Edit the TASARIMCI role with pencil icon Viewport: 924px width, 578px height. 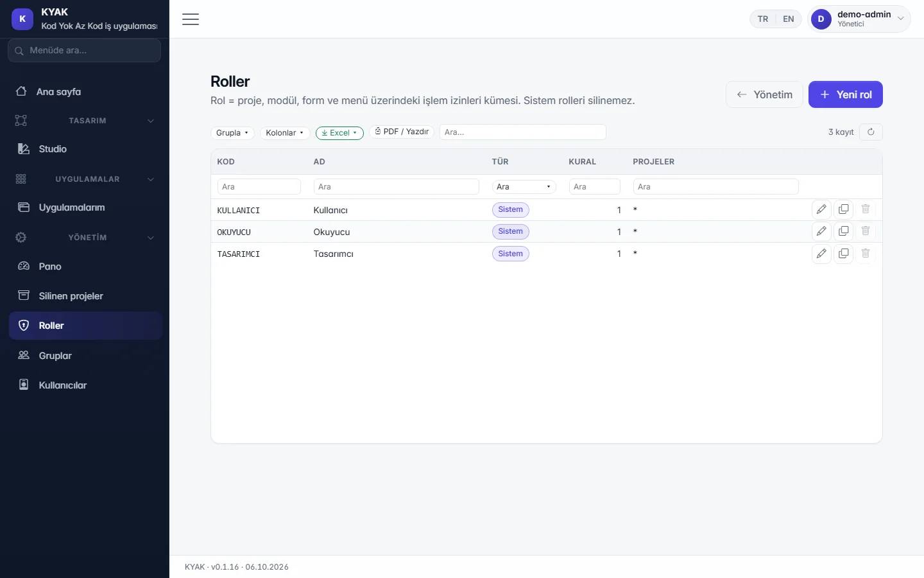tap(821, 254)
